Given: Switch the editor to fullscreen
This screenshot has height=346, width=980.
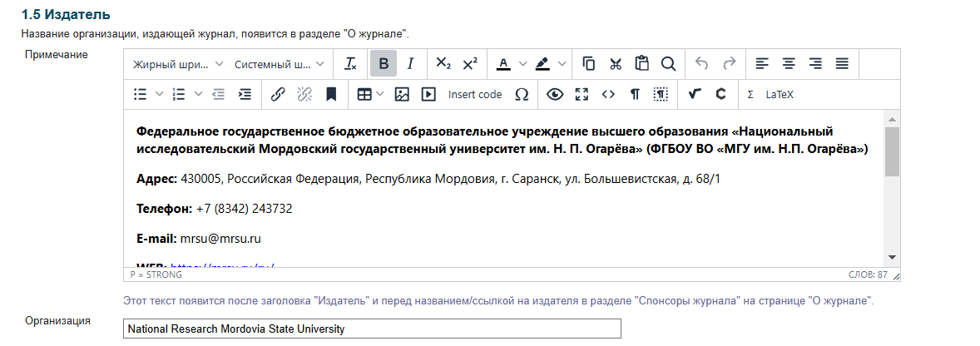Looking at the screenshot, I should coord(582,94).
